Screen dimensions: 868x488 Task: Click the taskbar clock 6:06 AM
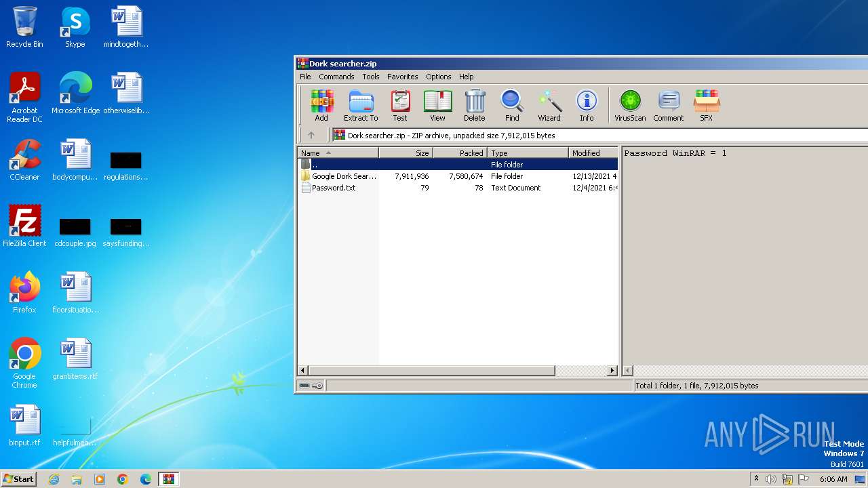[x=833, y=479]
